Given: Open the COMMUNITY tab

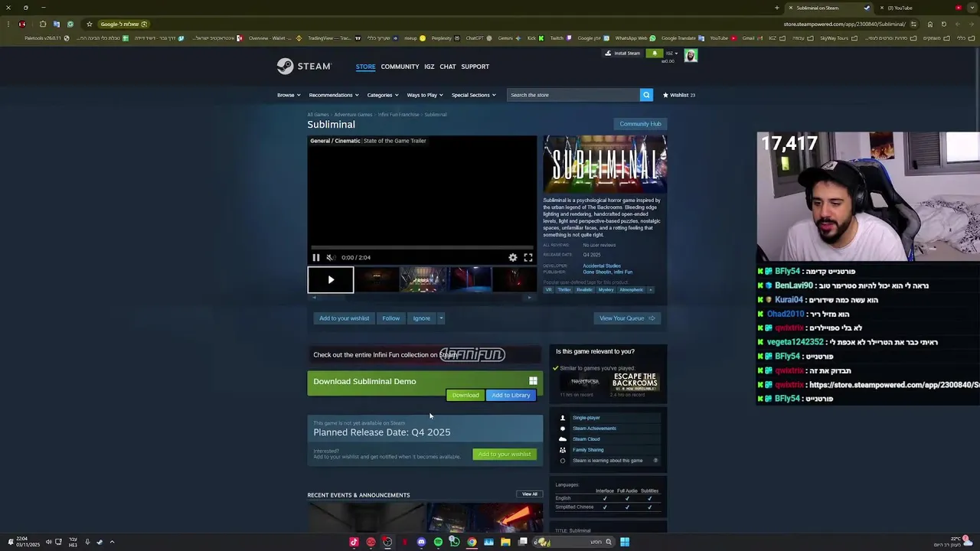Looking at the screenshot, I should [400, 67].
